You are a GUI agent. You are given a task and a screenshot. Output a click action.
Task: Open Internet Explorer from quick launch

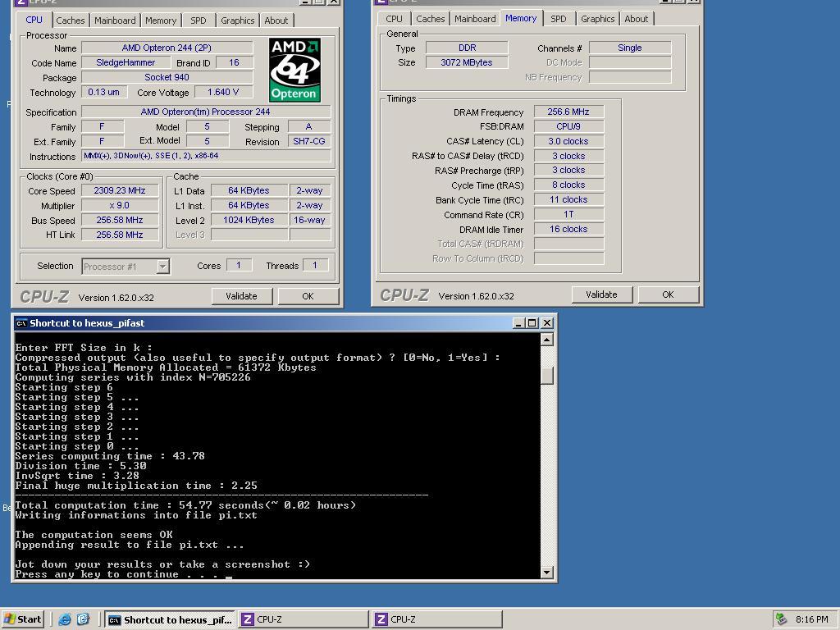pos(64,619)
